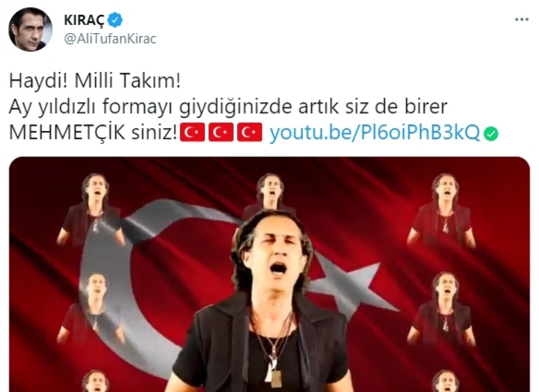This screenshot has height=392, width=539.
Task: Click the word MEHMETÇİK in the tweet
Action: [x=67, y=133]
